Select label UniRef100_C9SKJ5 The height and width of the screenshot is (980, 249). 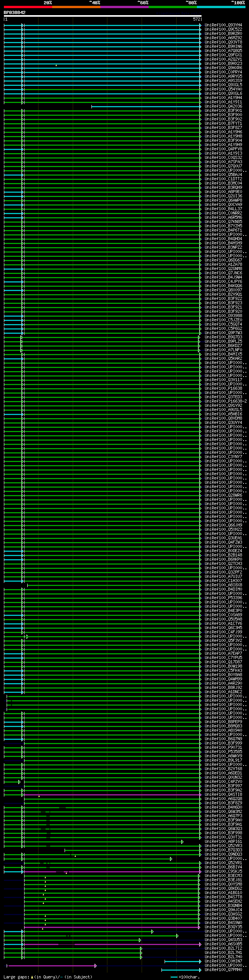(x=223, y=872)
